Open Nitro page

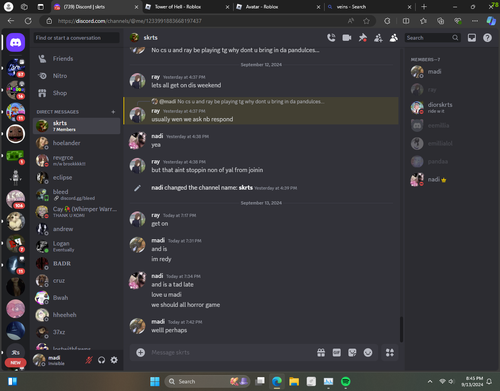point(77,76)
